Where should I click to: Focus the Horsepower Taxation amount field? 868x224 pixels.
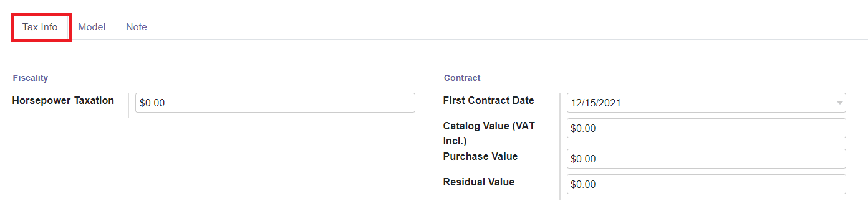point(275,103)
